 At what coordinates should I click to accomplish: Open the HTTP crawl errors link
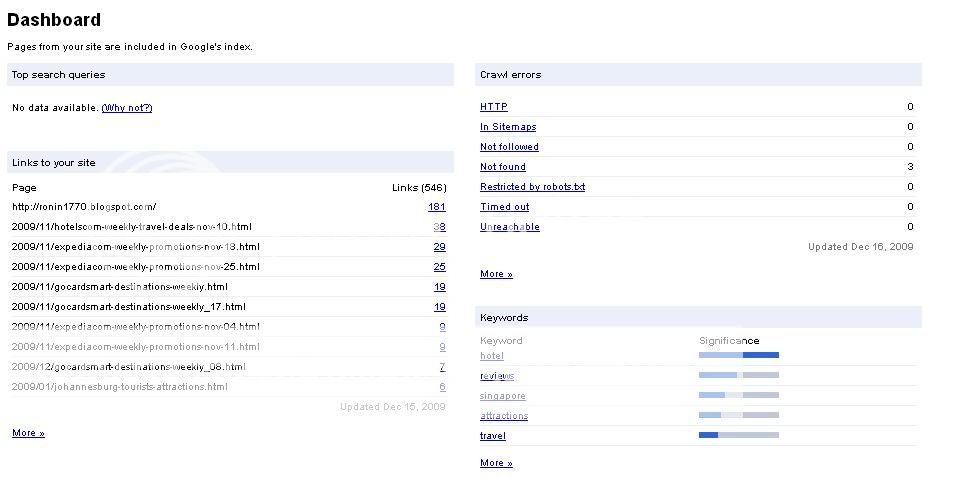point(493,107)
